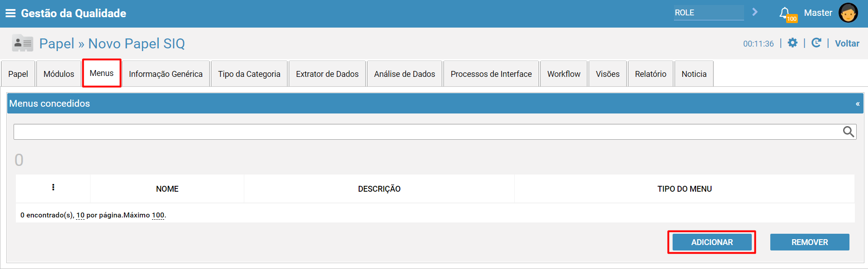868x269 pixels.
Task: Click the session timer 00:11:36
Action: 758,44
